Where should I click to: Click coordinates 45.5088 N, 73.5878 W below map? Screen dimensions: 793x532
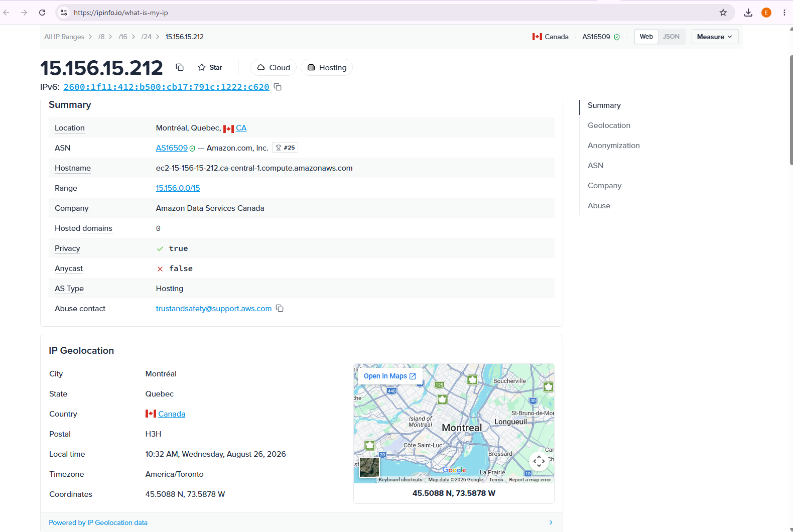click(454, 493)
